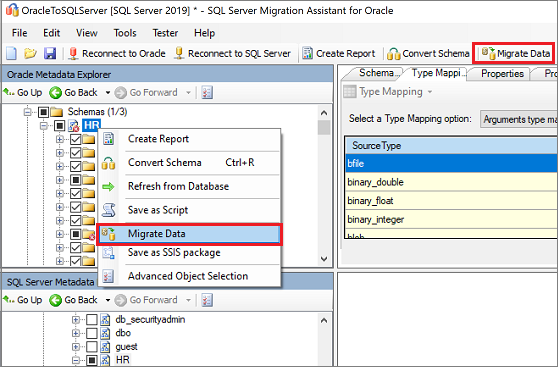This screenshot has width=558, height=367.
Task: Open Go Back history dropdown in Oracle explorer
Action: click(x=108, y=93)
